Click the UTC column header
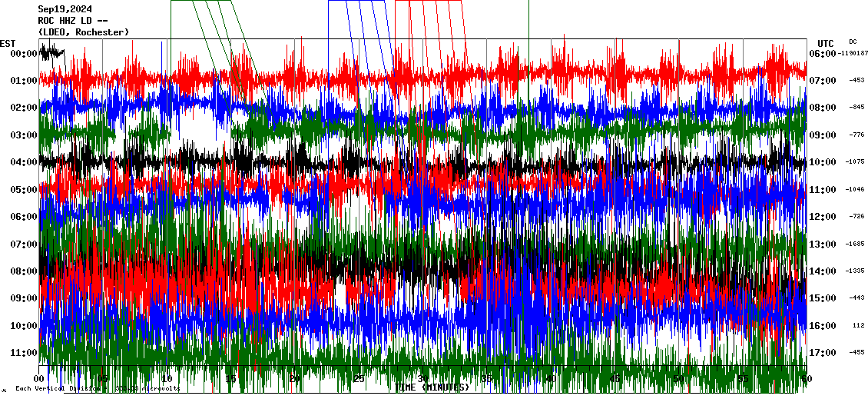 (825, 43)
